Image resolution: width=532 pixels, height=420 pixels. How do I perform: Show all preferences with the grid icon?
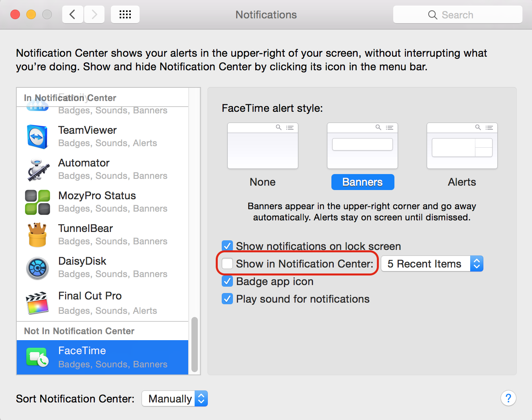pos(125,15)
